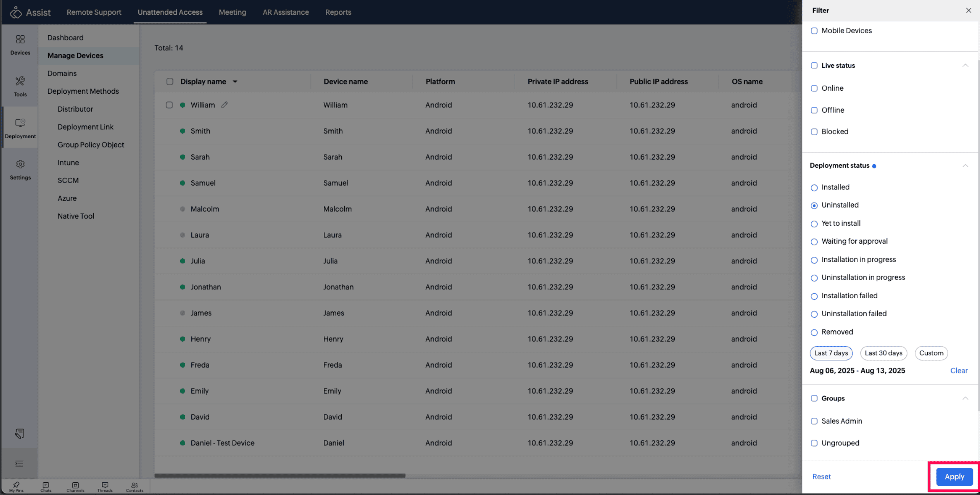Image resolution: width=980 pixels, height=495 pixels.
Task: Open Domains in the side menu
Action: click(62, 73)
